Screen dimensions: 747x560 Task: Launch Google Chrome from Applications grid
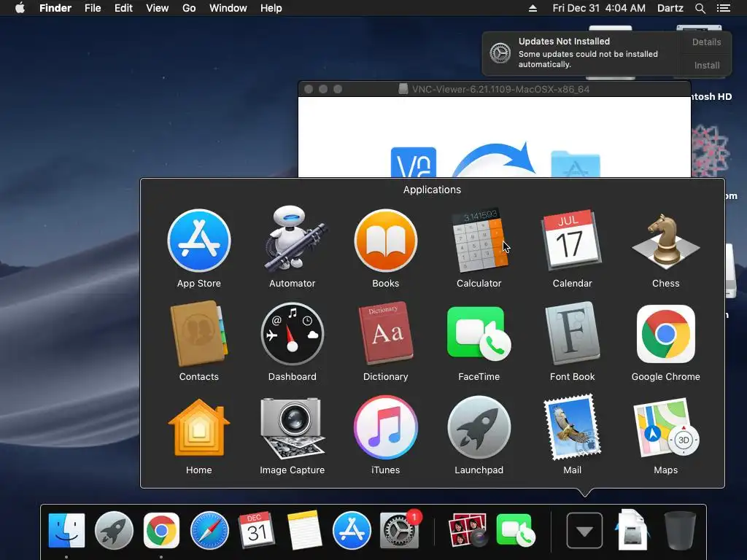[665, 334]
